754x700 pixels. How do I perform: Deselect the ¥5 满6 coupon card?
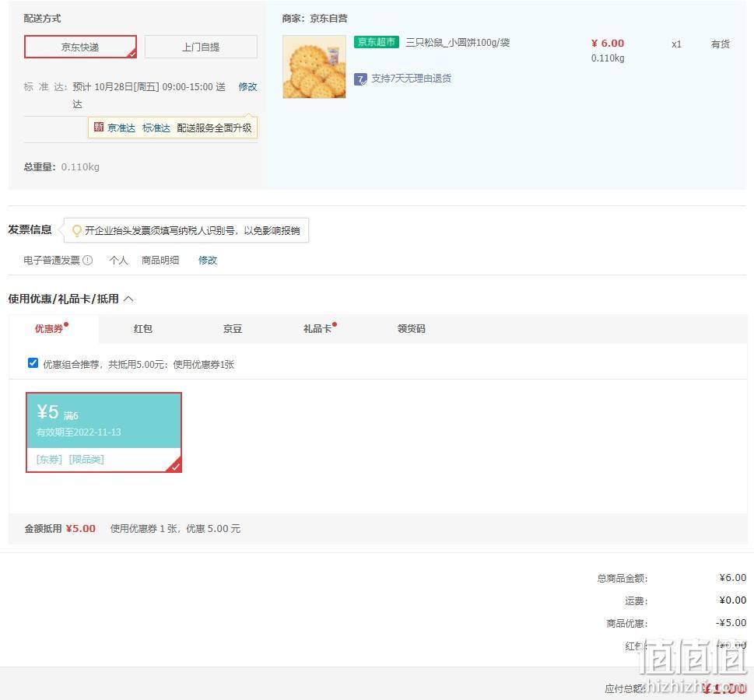click(x=103, y=432)
